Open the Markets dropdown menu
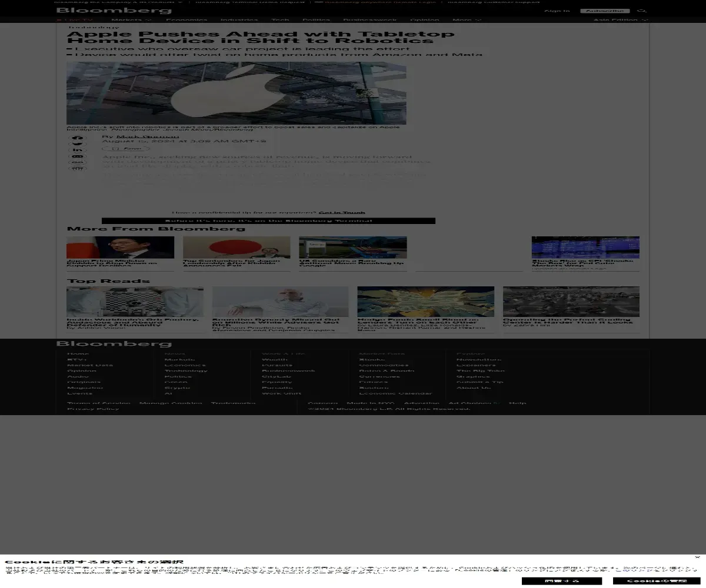This screenshot has width=706, height=588. 131,20
